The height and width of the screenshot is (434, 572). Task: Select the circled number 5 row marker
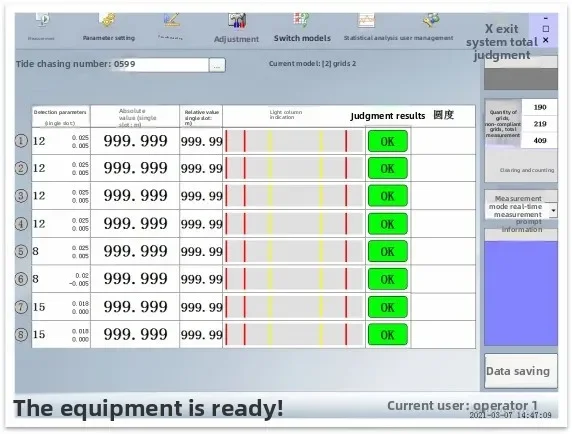(21, 251)
